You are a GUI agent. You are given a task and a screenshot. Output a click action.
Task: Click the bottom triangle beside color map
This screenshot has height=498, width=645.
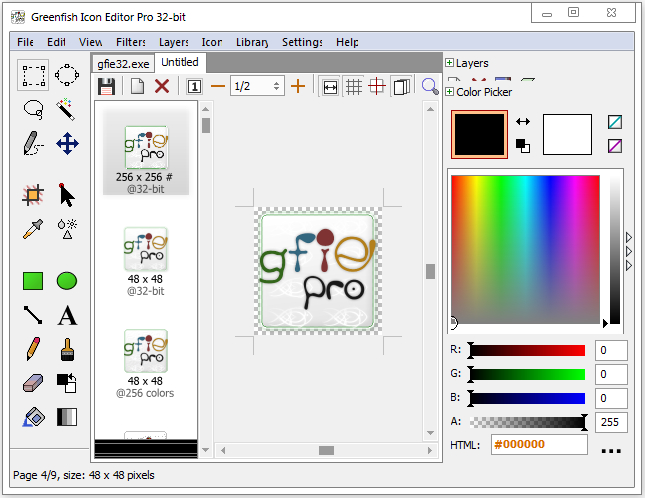point(629,265)
